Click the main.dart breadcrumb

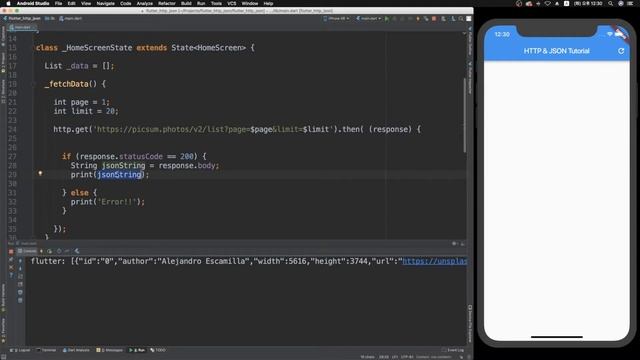pos(71,18)
